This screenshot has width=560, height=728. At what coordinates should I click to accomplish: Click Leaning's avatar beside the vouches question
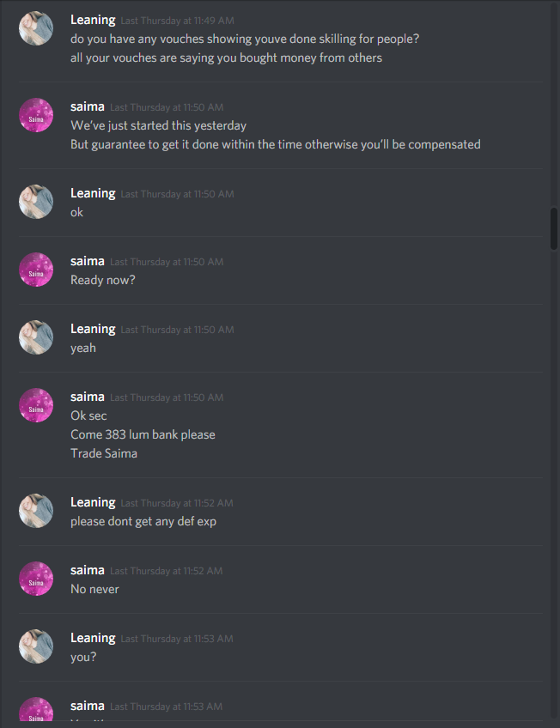tap(36, 28)
